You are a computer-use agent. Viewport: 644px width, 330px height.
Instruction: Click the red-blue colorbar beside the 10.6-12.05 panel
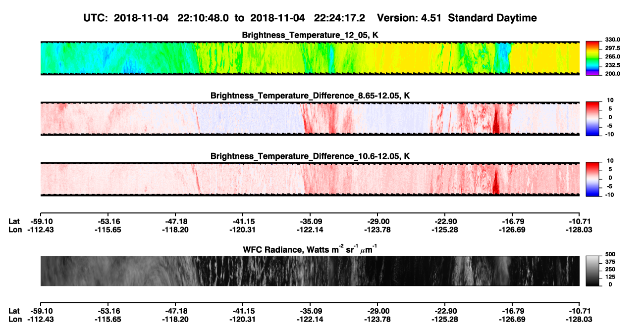pyautogui.click(x=593, y=179)
